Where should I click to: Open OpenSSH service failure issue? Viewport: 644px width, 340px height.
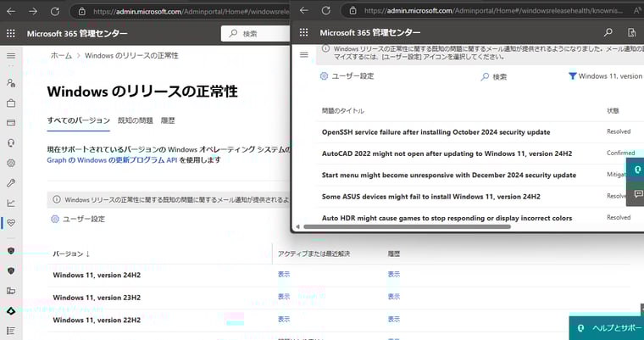[x=436, y=132]
